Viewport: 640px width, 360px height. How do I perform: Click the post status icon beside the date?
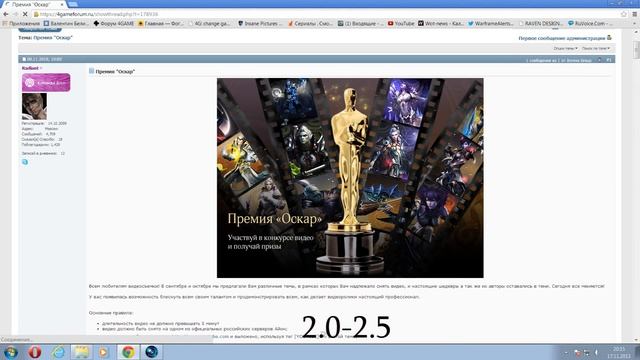pyautogui.click(x=24, y=60)
